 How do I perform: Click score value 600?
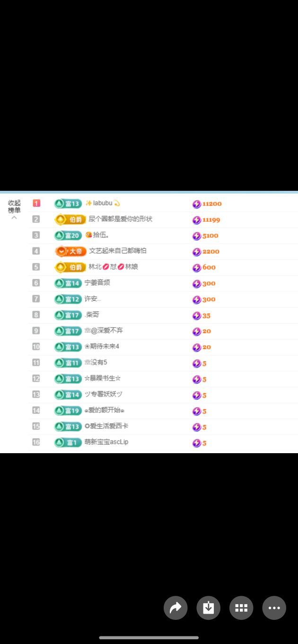209,268
